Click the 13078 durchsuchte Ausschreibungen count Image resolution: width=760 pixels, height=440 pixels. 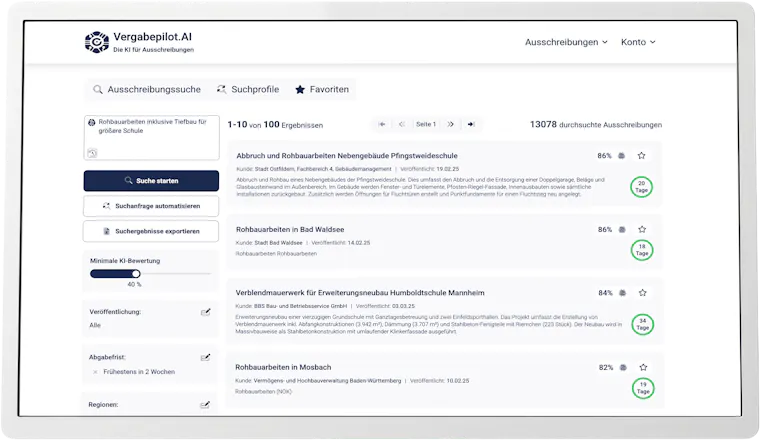(x=596, y=125)
